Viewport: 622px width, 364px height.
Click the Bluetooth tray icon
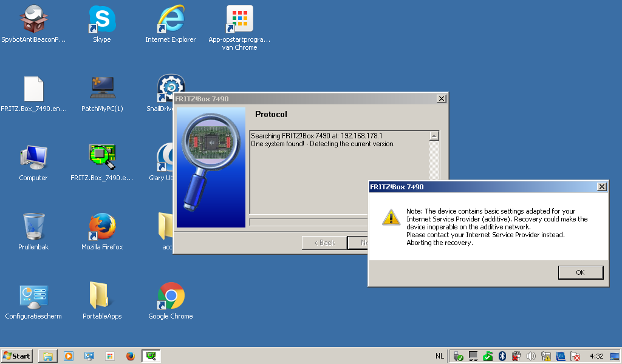pyautogui.click(x=502, y=356)
